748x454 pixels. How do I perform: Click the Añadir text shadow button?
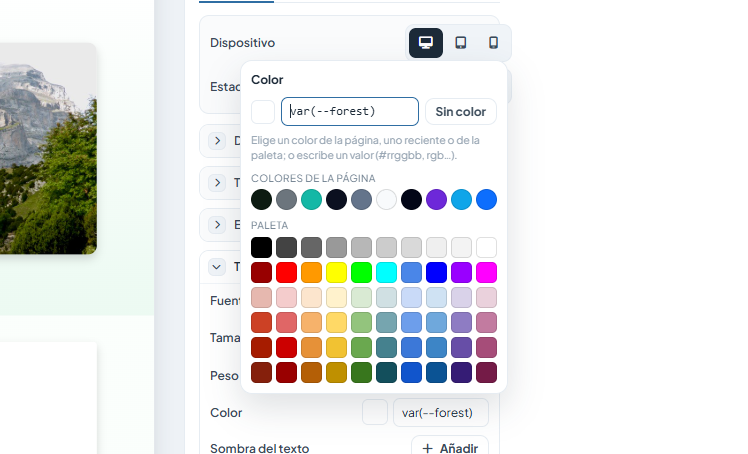click(450, 448)
